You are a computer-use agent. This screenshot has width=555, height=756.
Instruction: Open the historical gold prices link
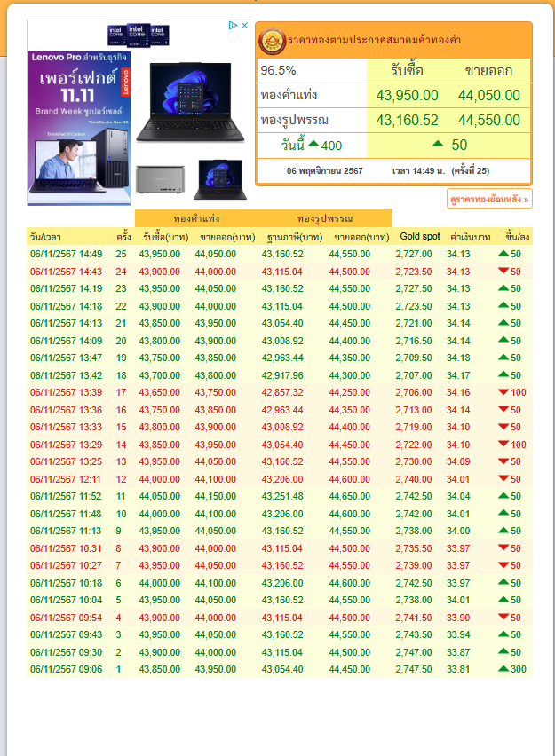(489, 201)
